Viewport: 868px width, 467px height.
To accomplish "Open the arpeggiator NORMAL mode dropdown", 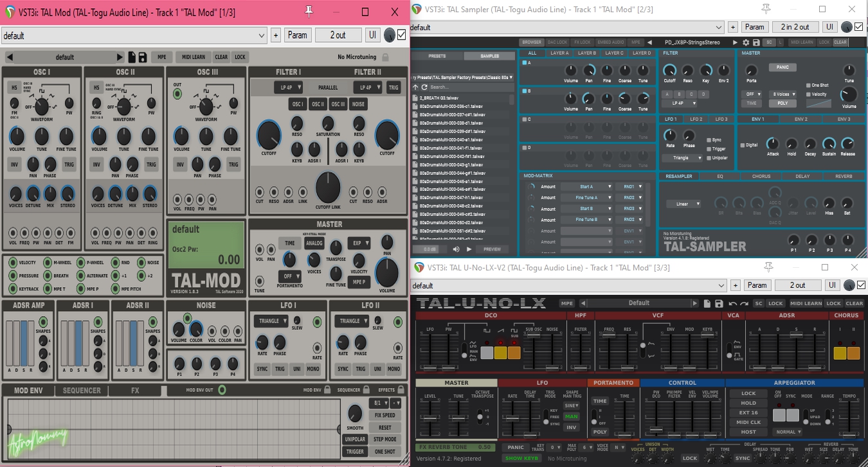I will 788,432.
